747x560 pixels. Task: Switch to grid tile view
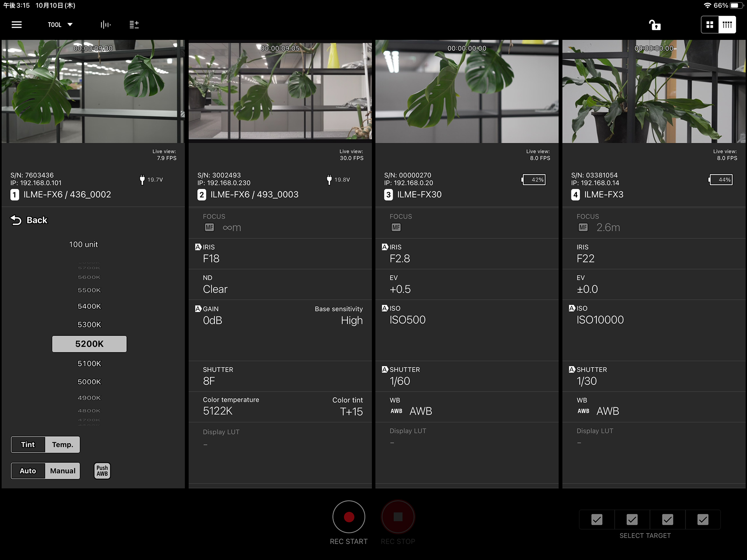click(710, 25)
